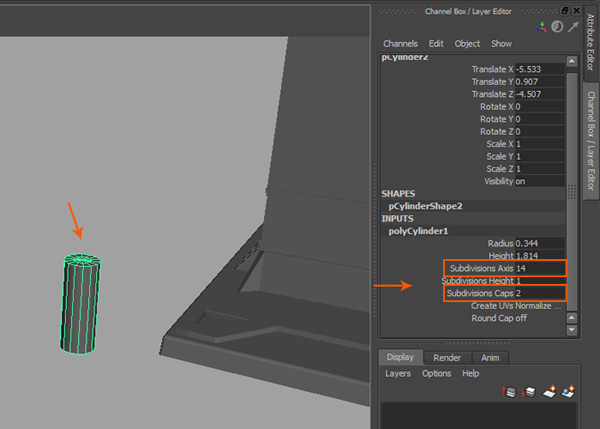Create layer from selected objects
The width and height of the screenshot is (600, 429).
point(567,391)
